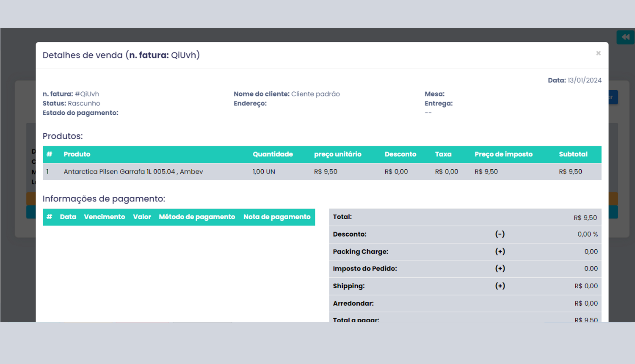Image resolution: width=635 pixels, height=364 pixels.
Task: Click the Valor column header
Action: point(142,217)
